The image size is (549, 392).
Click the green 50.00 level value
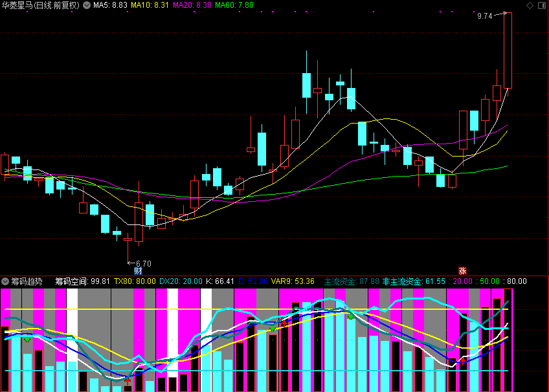coord(490,281)
